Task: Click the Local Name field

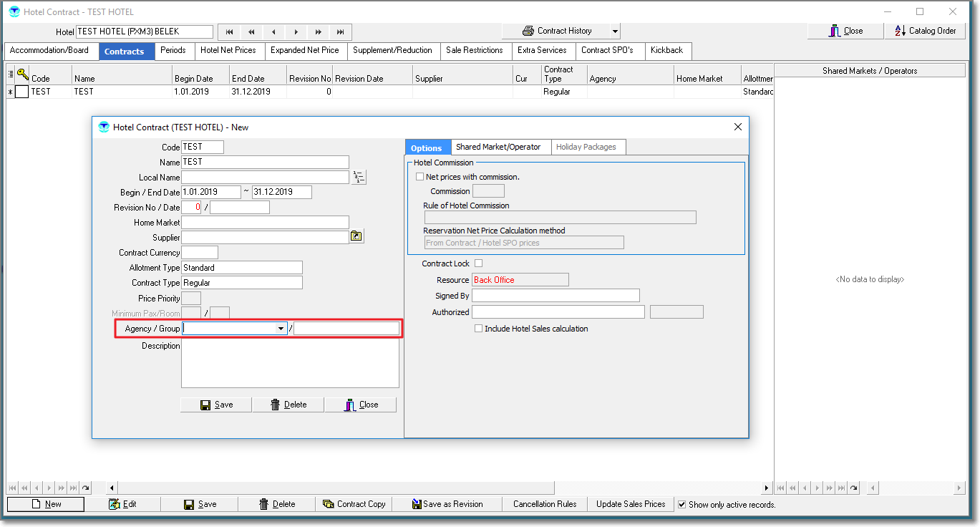Action: click(x=266, y=177)
